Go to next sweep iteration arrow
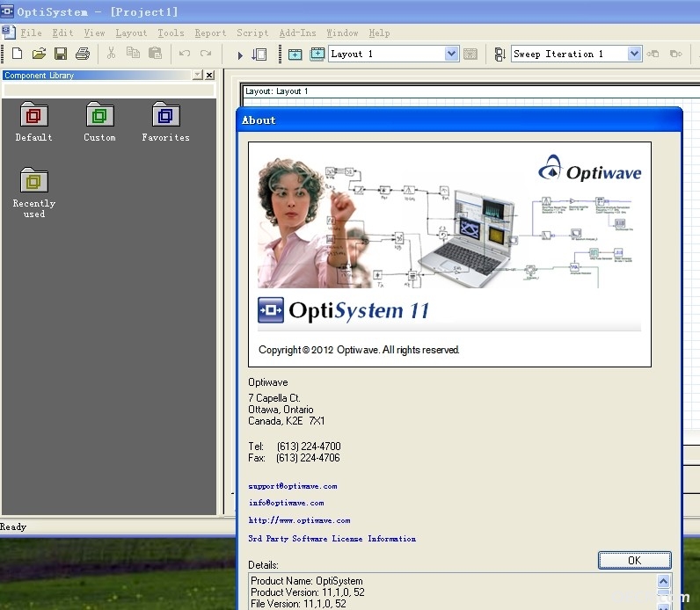Viewport: 700px width, 610px height. 676,54
